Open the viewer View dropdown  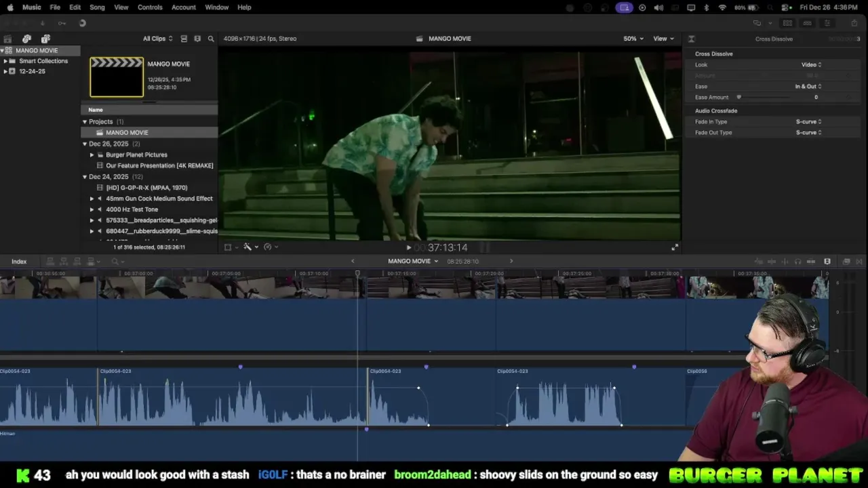click(x=663, y=39)
